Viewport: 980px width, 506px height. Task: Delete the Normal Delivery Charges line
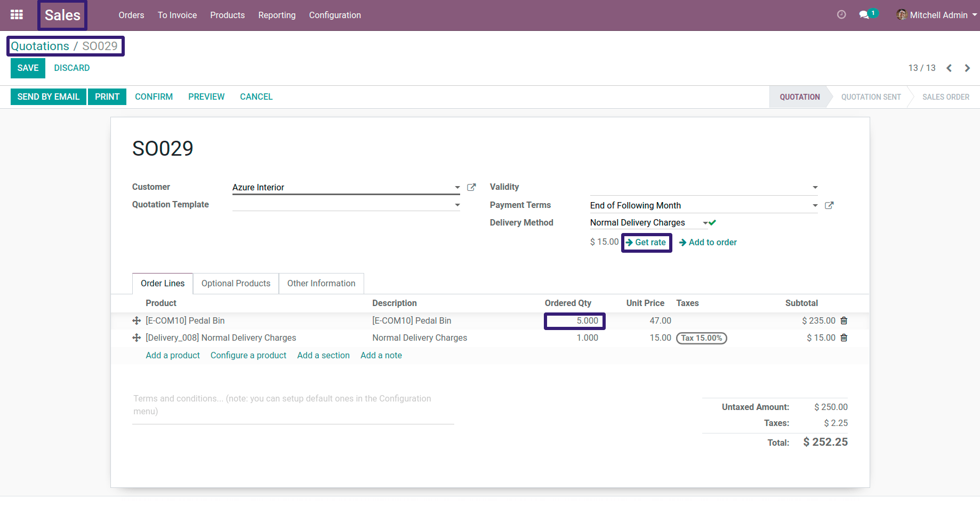click(844, 338)
